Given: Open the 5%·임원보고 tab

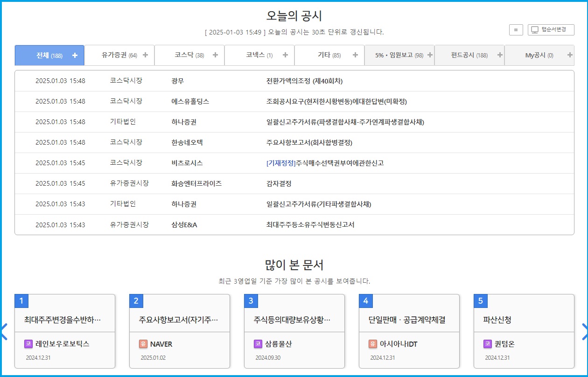Looking at the screenshot, I should [399, 55].
